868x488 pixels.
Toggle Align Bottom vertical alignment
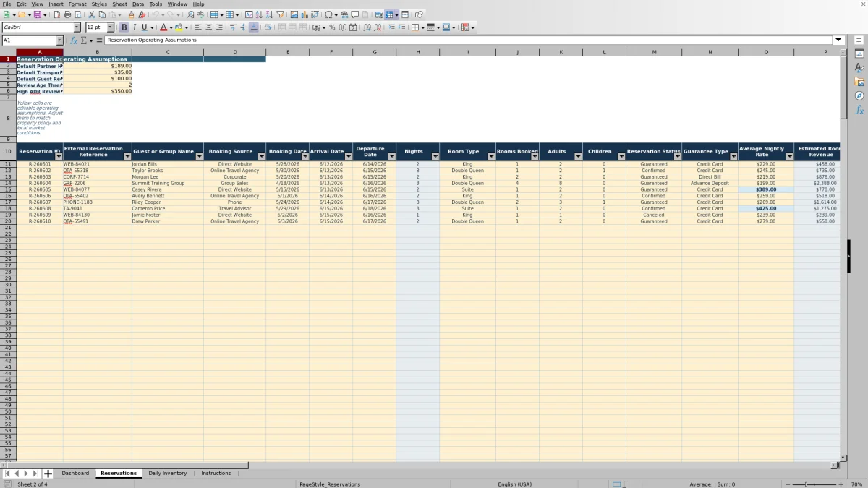click(x=253, y=27)
